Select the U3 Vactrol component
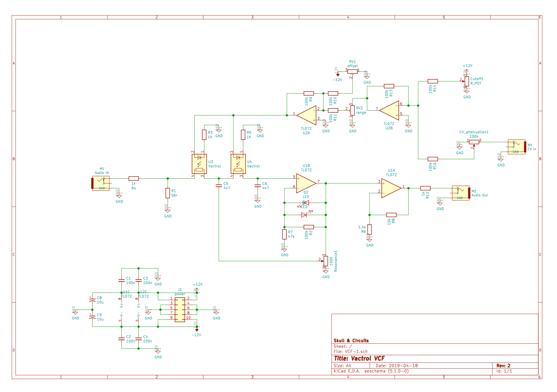The width and height of the screenshot is (557, 392). (x=199, y=164)
